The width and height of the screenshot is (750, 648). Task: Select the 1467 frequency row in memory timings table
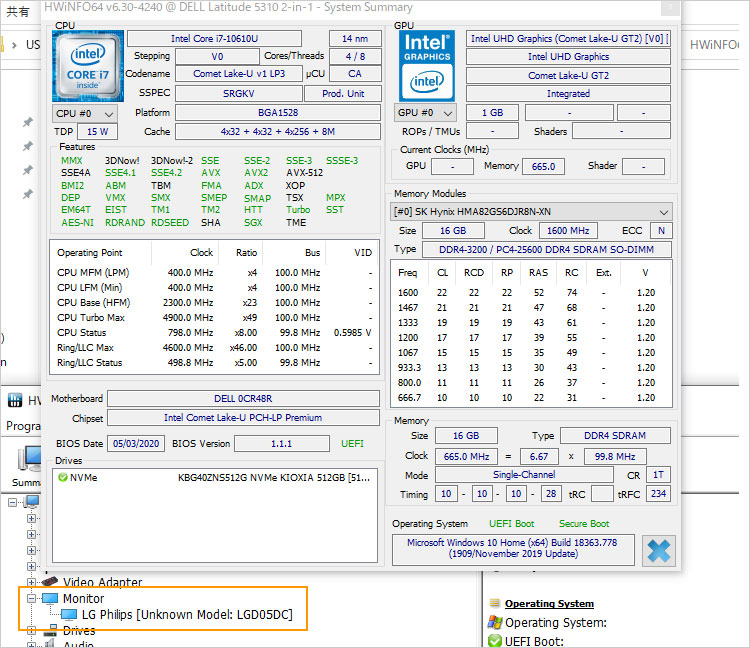531,308
